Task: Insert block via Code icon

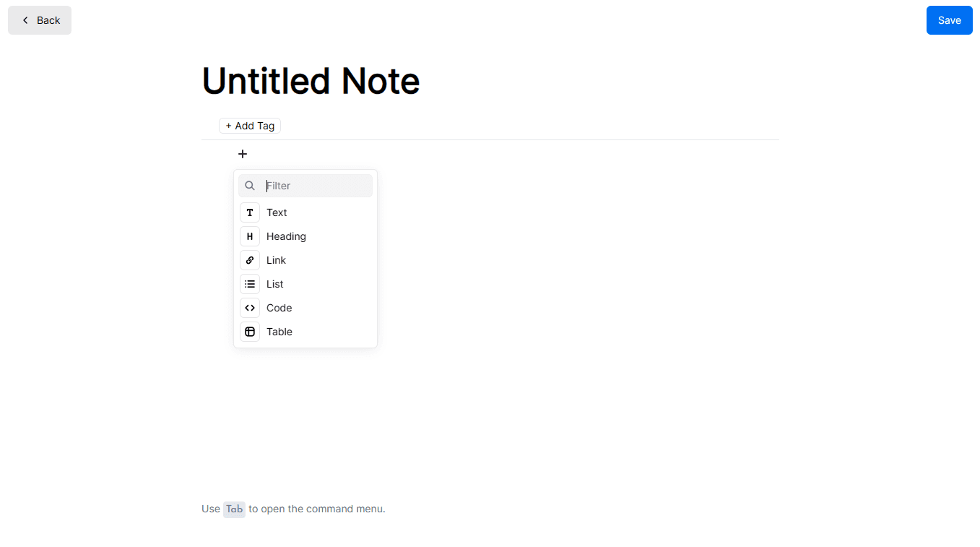Action: pyautogui.click(x=250, y=308)
